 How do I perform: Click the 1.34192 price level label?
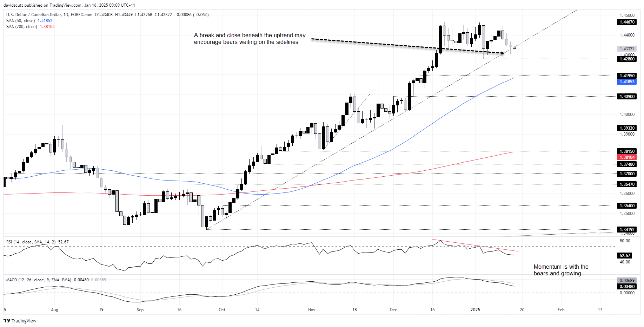coord(627,229)
